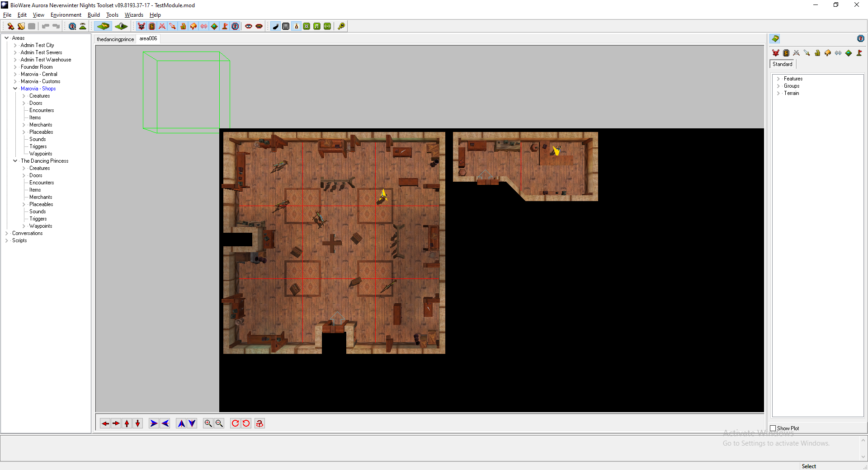Click the Paint Terrain toolbar icon
Image resolution: width=868 pixels, height=470 pixels.
pos(104,26)
